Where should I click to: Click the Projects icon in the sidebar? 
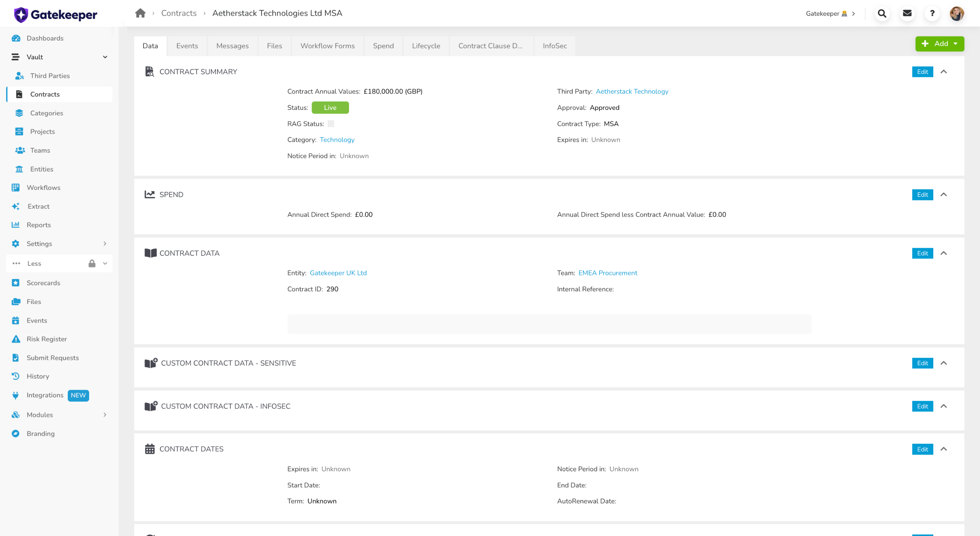pos(19,132)
